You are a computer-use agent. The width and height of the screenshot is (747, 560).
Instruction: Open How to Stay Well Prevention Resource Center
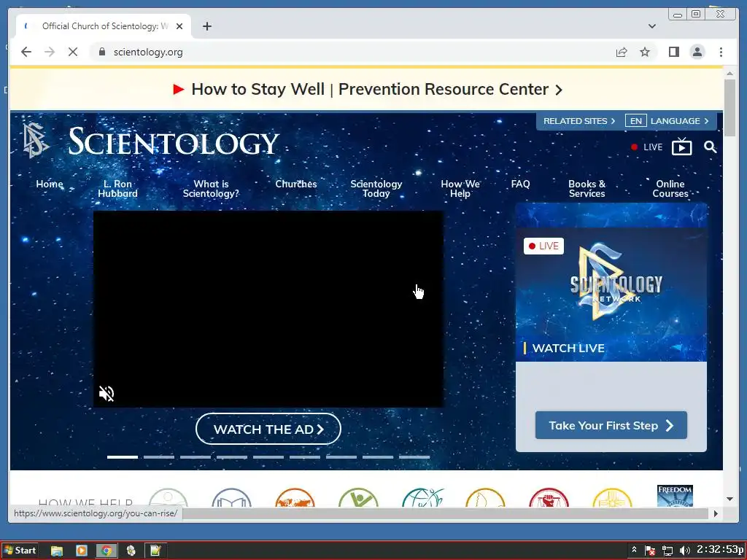pos(370,89)
